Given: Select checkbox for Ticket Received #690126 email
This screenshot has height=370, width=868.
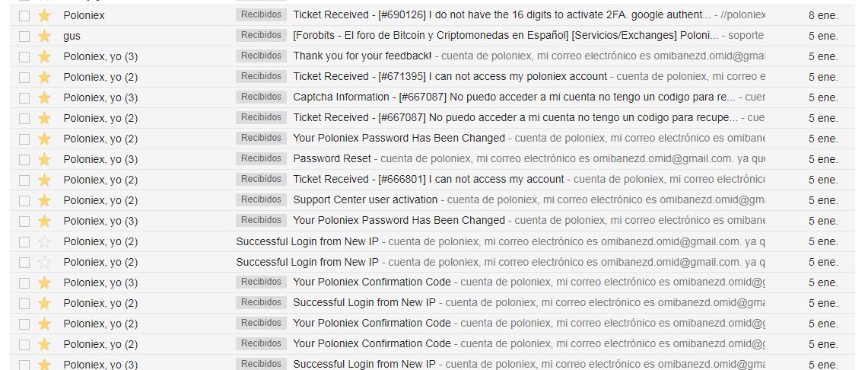Looking at the screenshot, I should coord(24,15).
